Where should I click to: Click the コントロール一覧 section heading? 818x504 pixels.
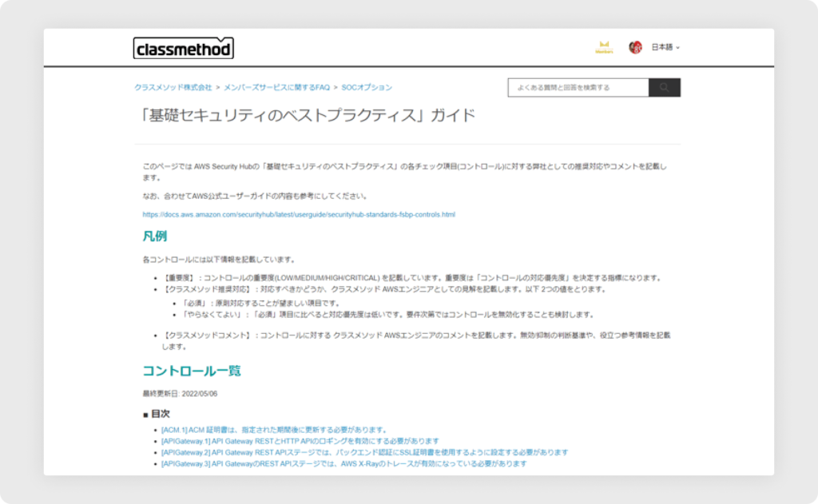click(191, 371)
